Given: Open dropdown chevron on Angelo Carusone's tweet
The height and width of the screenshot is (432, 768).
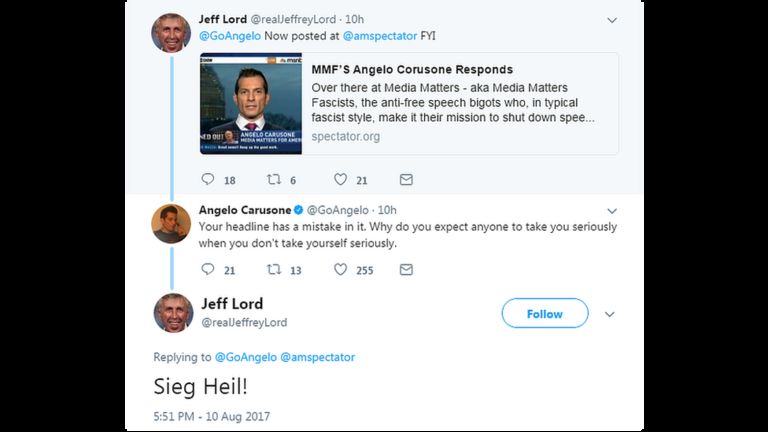Looking at the screenshot, I should pos(612,211).
